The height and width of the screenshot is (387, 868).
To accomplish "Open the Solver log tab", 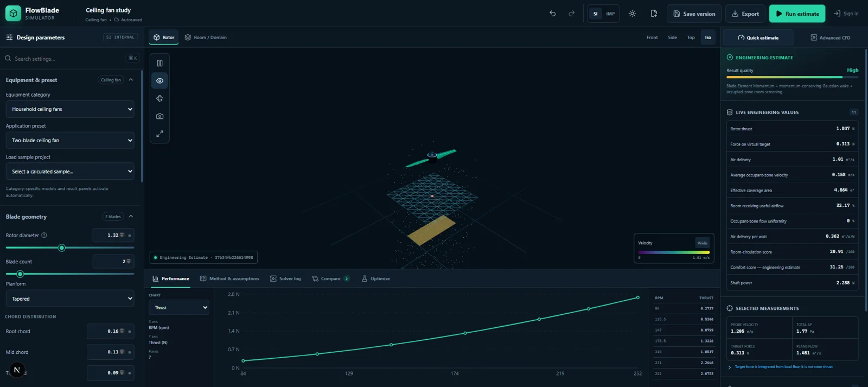I will pyautogui.click(x=286, y=279).
